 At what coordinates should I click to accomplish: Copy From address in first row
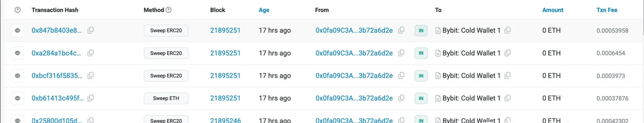click(x=401, y=30)
